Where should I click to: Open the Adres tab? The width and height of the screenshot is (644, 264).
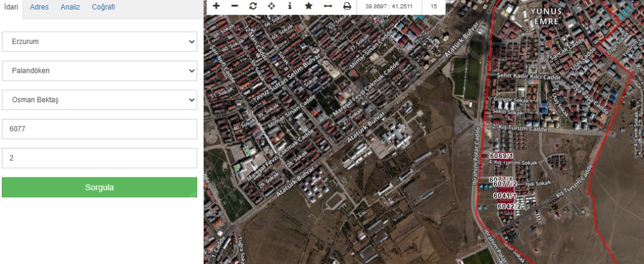click(39, 8)
